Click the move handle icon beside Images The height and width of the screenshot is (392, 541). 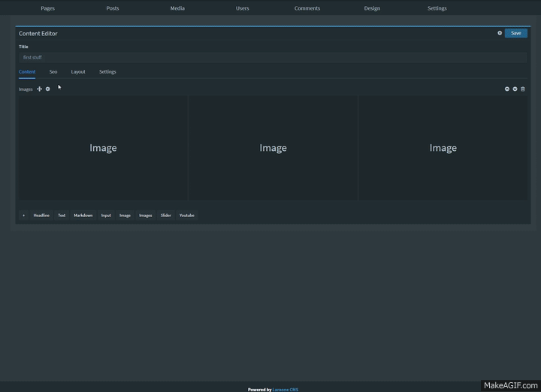(x=39, y=89)
